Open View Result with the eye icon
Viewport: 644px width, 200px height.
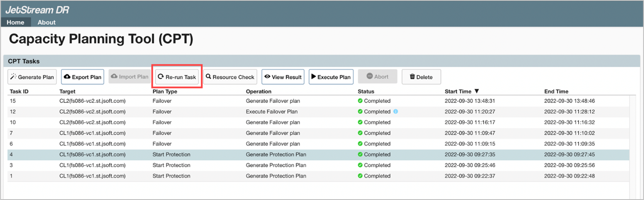[283, 77]
